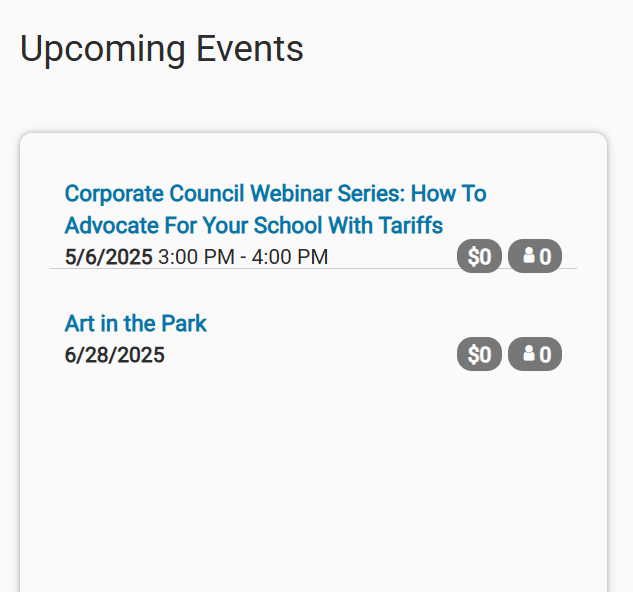Click the Upcoming Events heading
This screenshot has width=633, height=592.
point(161,49)
